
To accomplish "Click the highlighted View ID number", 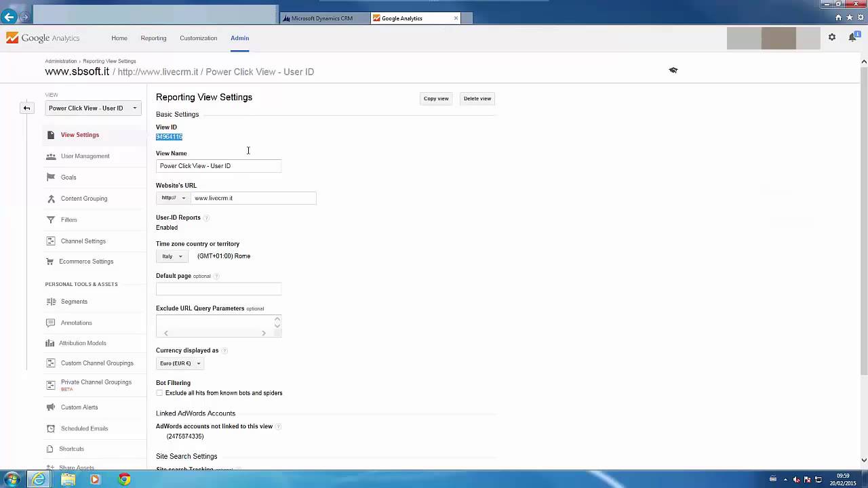I will pos(169,137).
